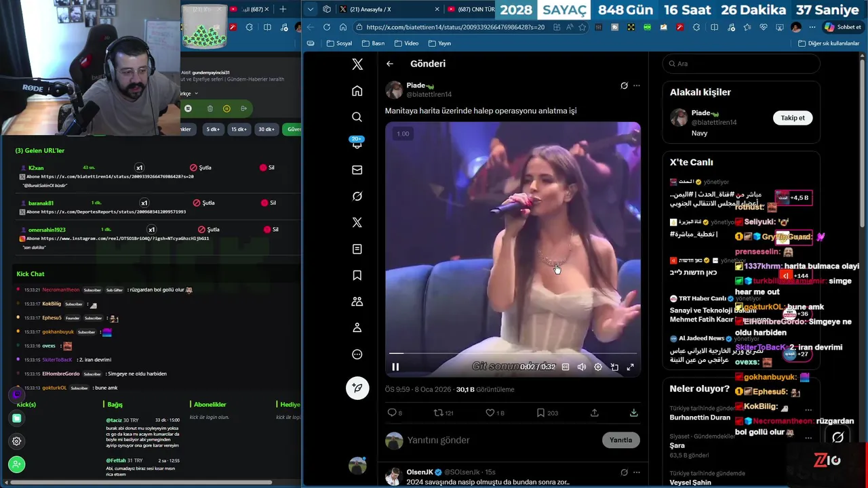Open Explore search in X sidebar
The width and height of the screenshot is (868, 488).
tap(357, 117)
